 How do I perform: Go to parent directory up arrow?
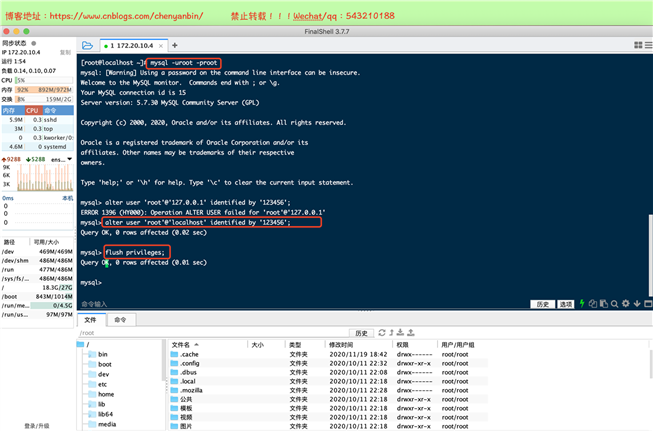click(391, 333)
